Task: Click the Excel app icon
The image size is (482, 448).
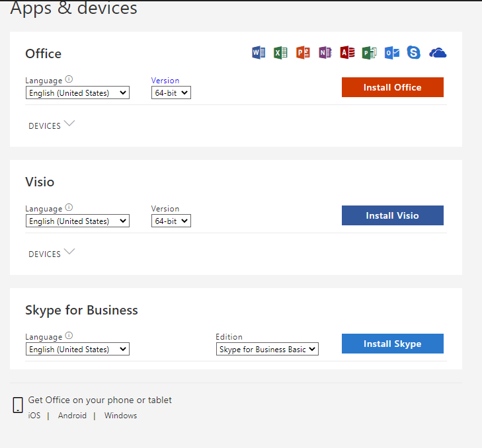Action: (x=280, y=53)
